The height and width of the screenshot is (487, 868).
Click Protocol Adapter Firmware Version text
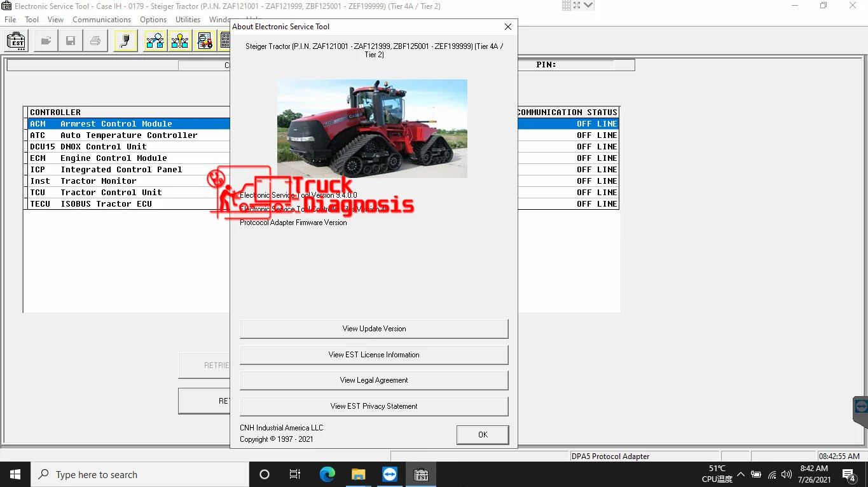click(x=293, y=223)
